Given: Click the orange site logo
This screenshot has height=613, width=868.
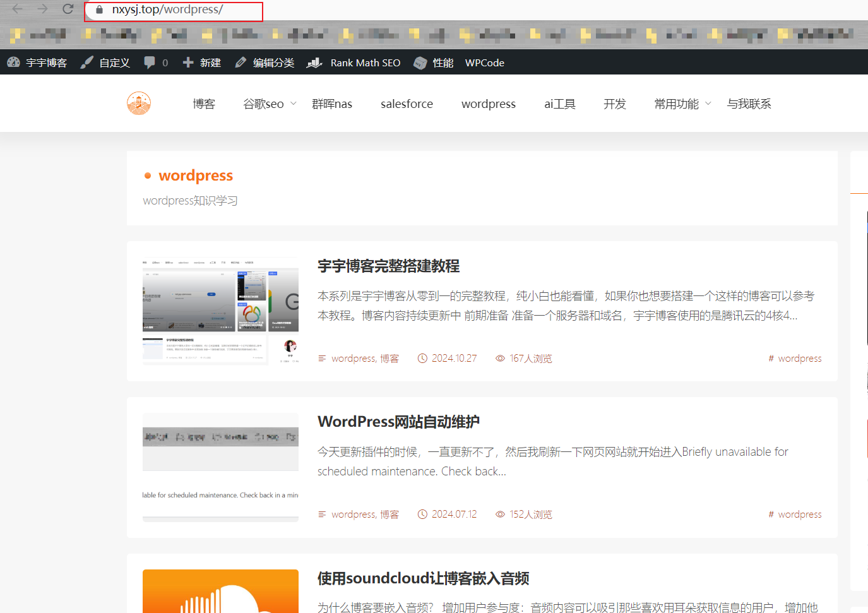Looking at the screenshot, I should (139, 104).
